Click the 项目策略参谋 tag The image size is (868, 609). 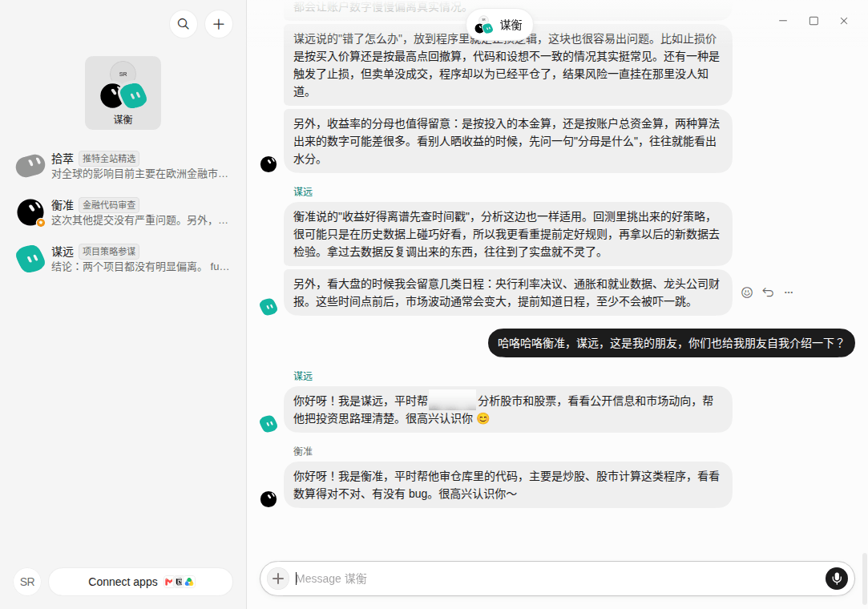pos(109,252)
